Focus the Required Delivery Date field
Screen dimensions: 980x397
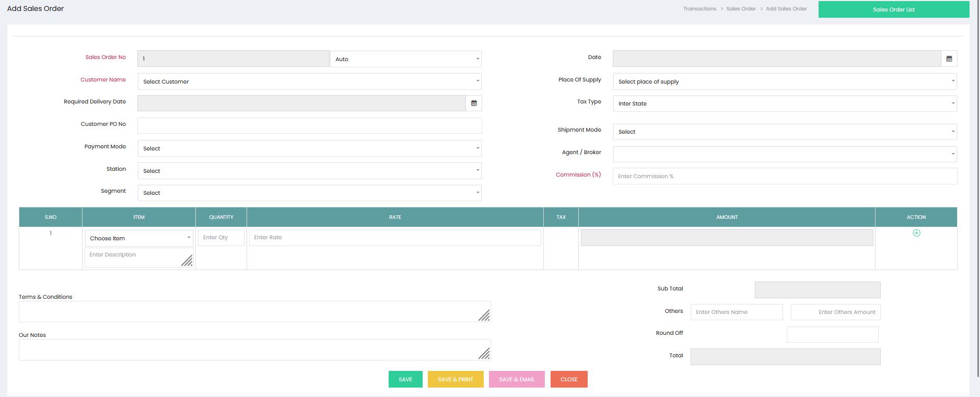[301, 103]
